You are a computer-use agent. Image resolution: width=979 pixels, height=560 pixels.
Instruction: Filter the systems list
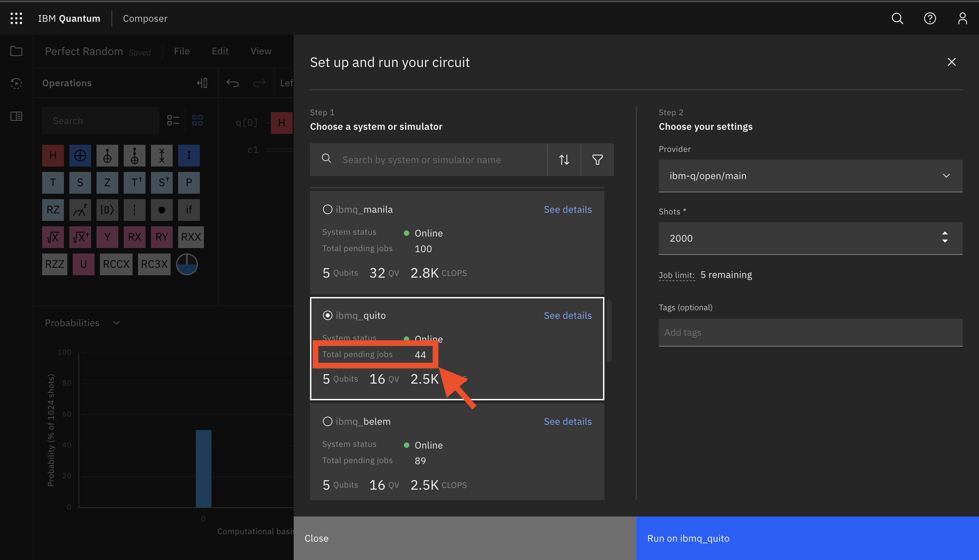coord(597,160)
